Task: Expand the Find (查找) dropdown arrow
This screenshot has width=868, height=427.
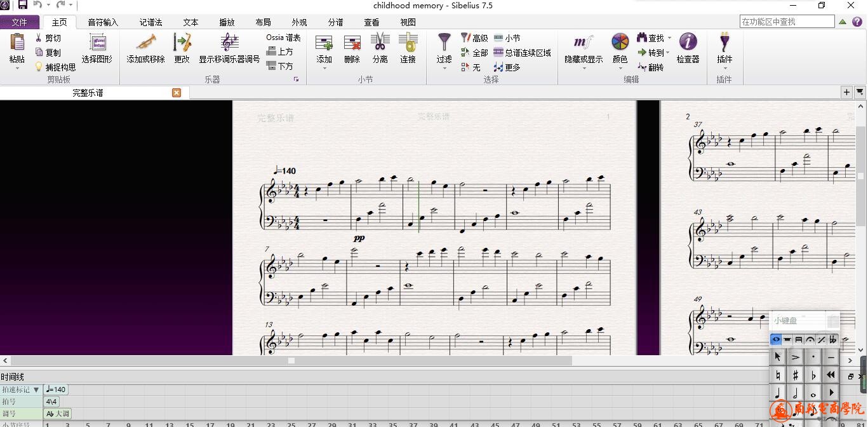Action: pos(669,38)
